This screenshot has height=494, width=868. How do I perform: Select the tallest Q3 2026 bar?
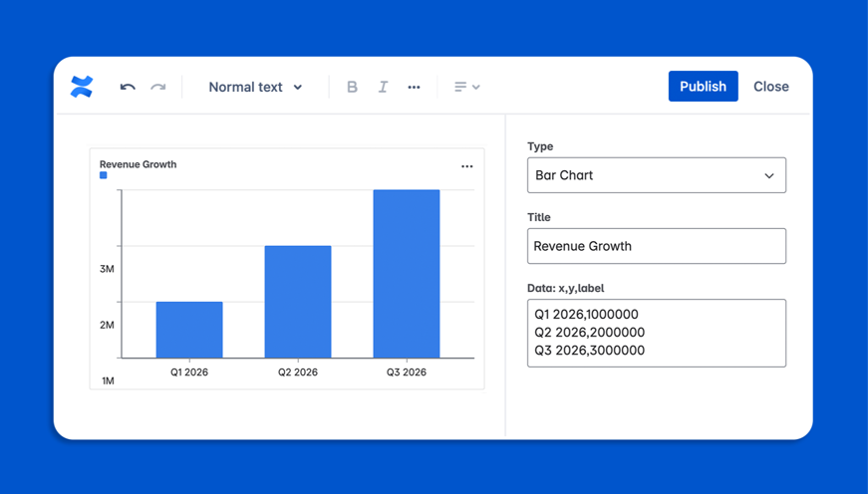tap(407, 274)
